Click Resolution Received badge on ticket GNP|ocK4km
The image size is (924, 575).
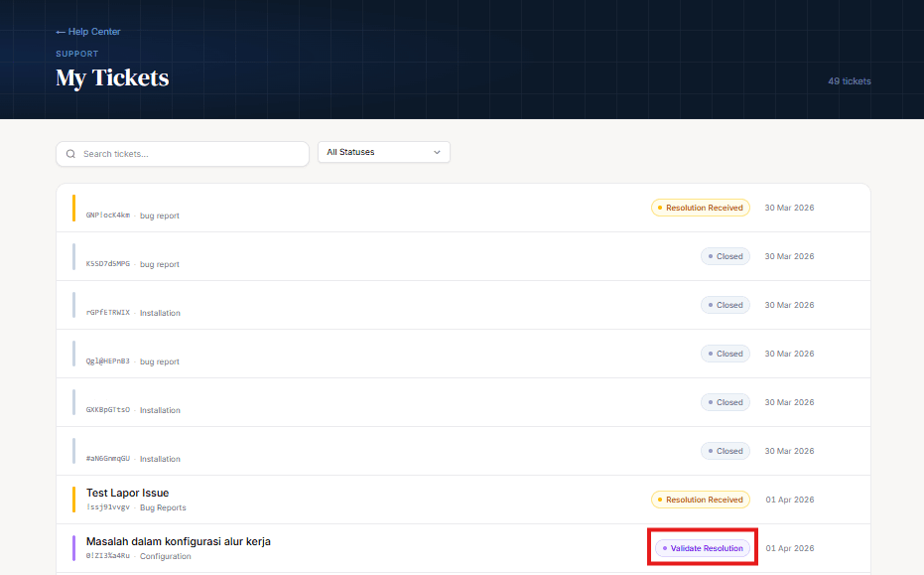700,208
